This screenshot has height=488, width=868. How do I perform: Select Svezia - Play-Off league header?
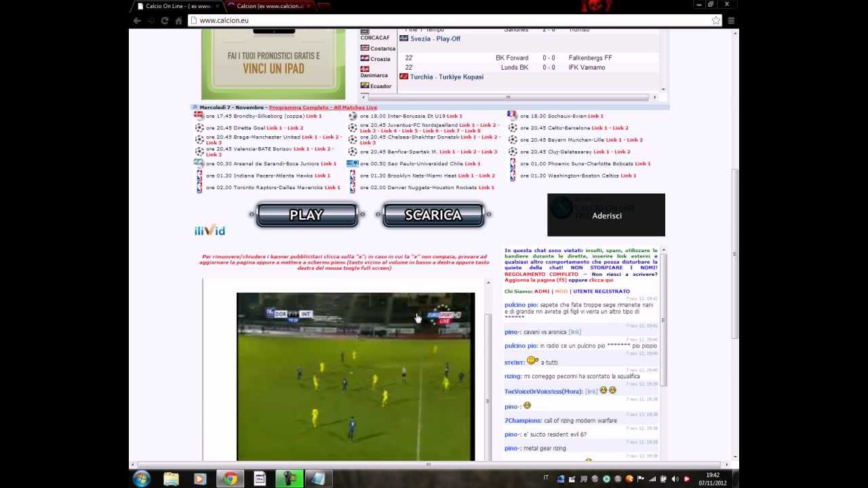435,39
